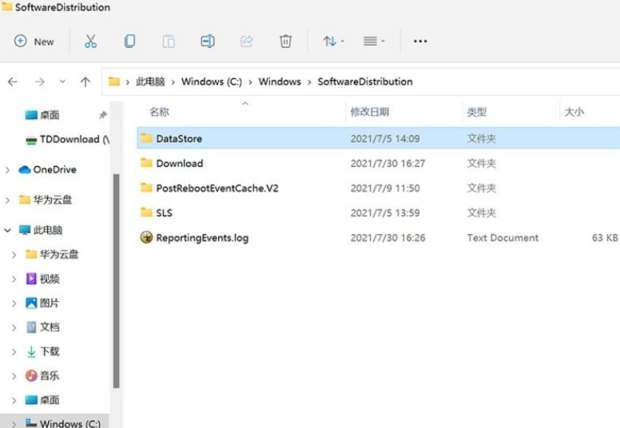Viewport: 620px width, 428px height.
Task: Click the 63 KB size cell
Action: click(x=605, y=238)
